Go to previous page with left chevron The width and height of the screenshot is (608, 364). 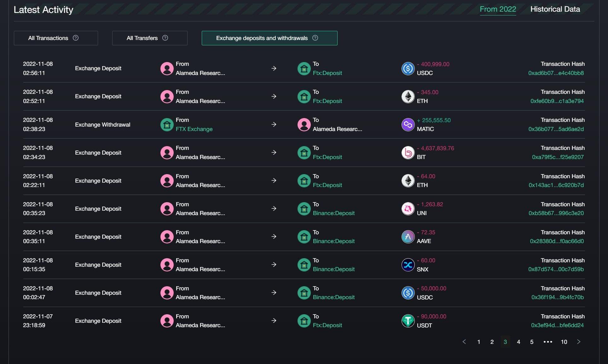click(x=464, y=342)
